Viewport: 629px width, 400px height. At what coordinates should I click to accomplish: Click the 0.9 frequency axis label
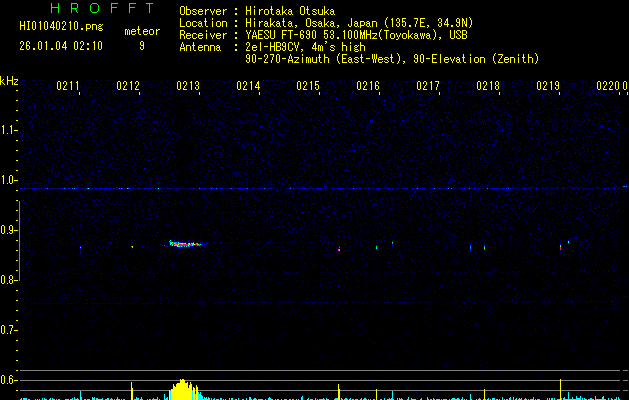[9, 230]
